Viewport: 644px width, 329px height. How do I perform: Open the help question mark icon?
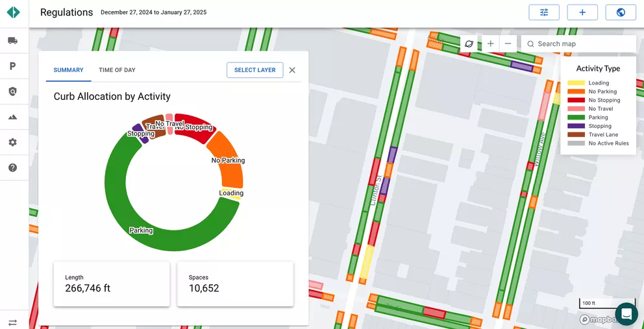click(x=12, y=167)
